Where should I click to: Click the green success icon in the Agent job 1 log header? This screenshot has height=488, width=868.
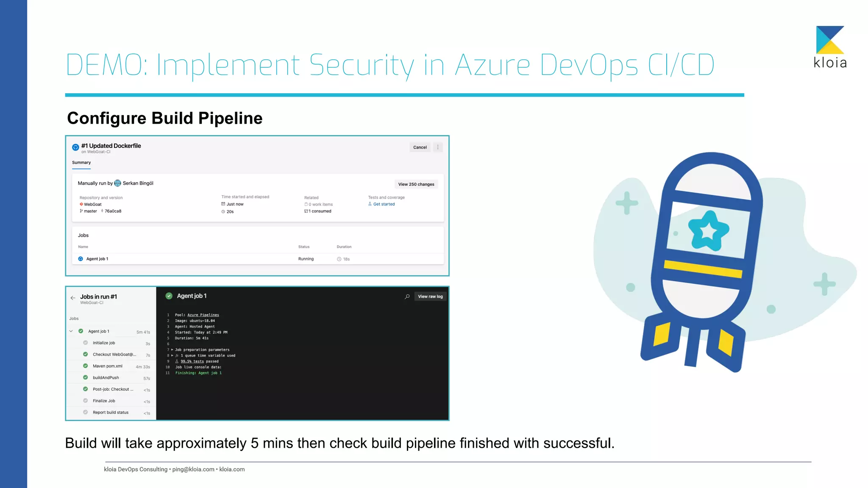point(169,296)
